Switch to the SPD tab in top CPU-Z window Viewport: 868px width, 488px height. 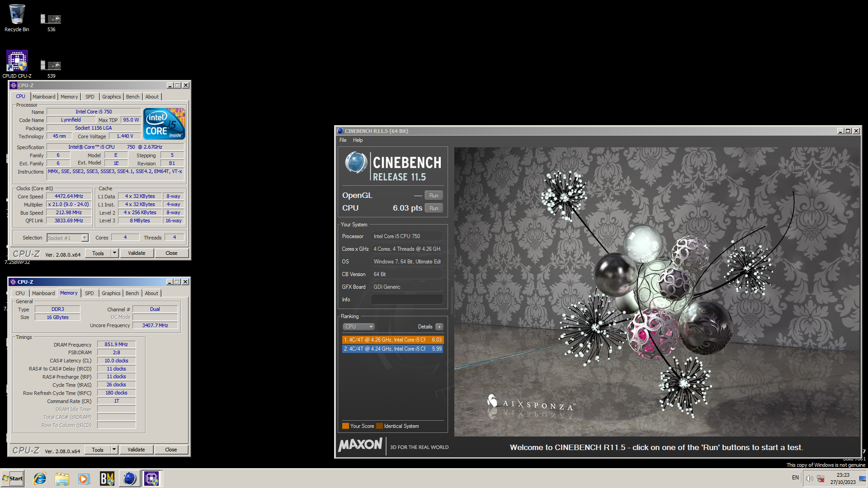coord(90,97)
